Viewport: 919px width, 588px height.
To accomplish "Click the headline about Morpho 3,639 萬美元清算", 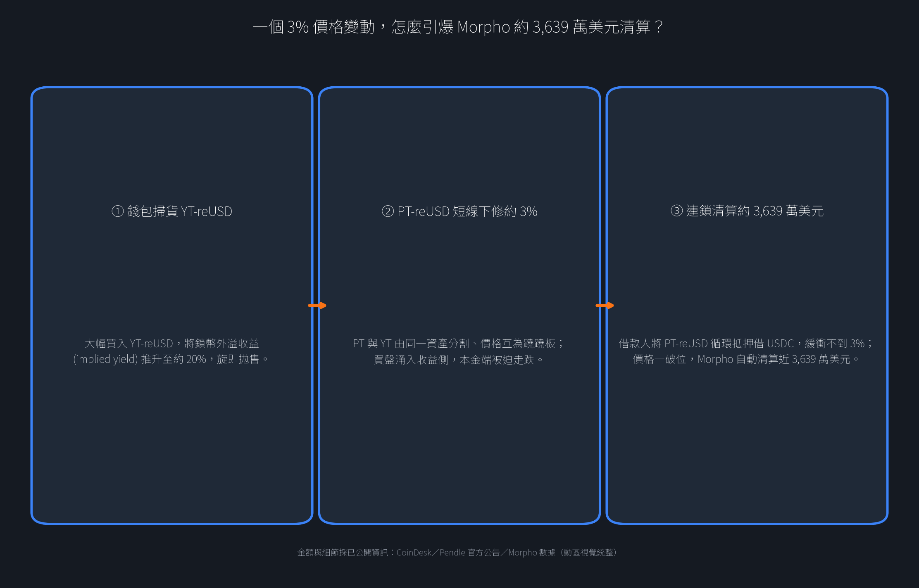I will (459, 27).
